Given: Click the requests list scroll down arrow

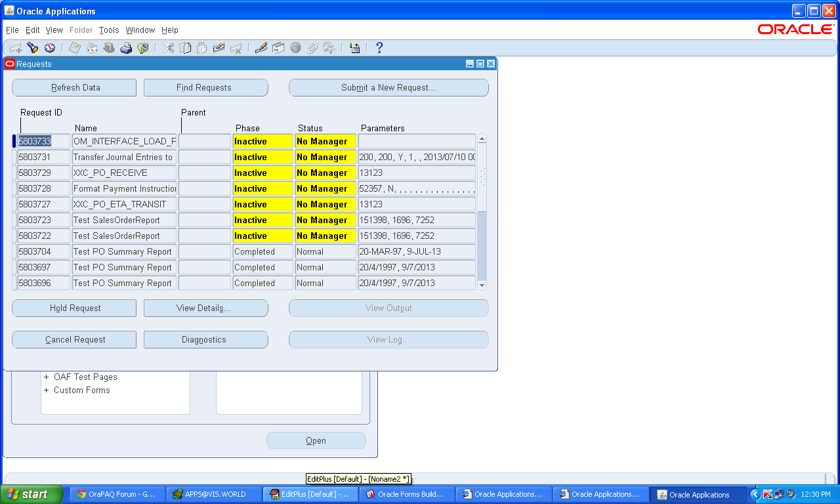Looking at the screenshot, I should (482, 285).
